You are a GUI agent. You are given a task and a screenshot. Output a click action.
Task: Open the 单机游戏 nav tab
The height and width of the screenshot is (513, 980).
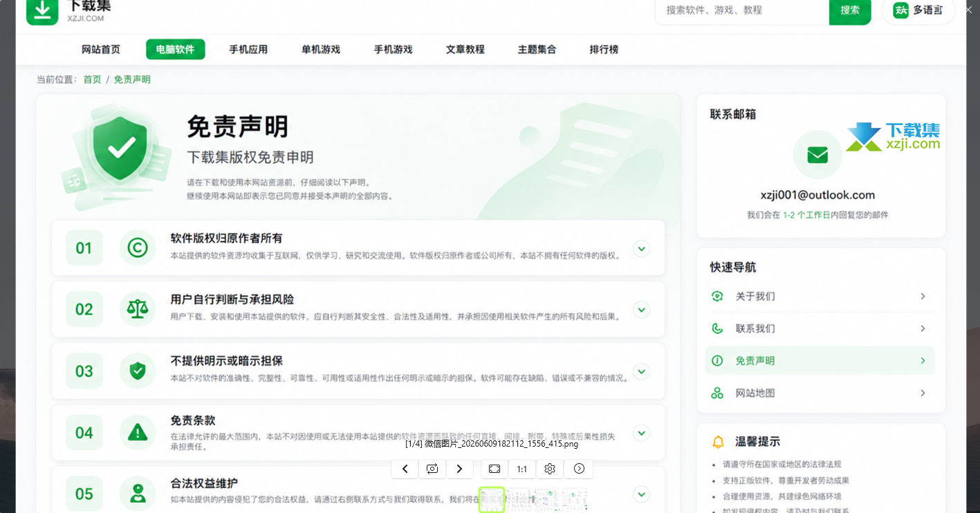tap(321, 50)
